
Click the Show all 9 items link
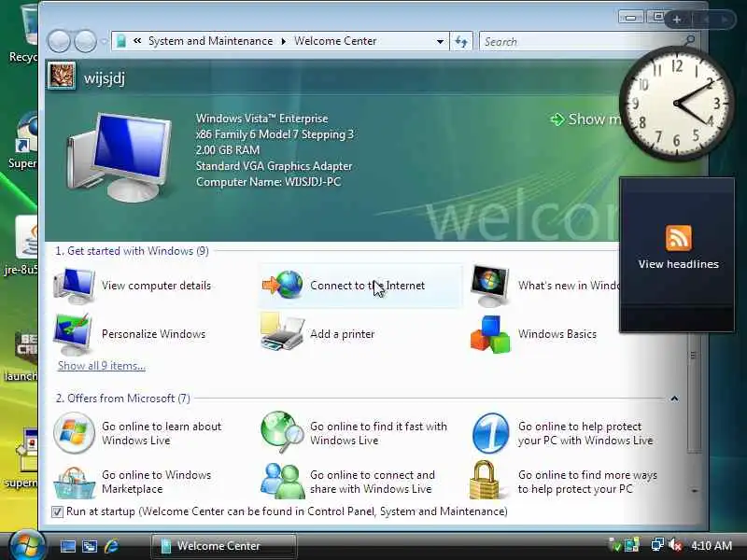(102, 366)
